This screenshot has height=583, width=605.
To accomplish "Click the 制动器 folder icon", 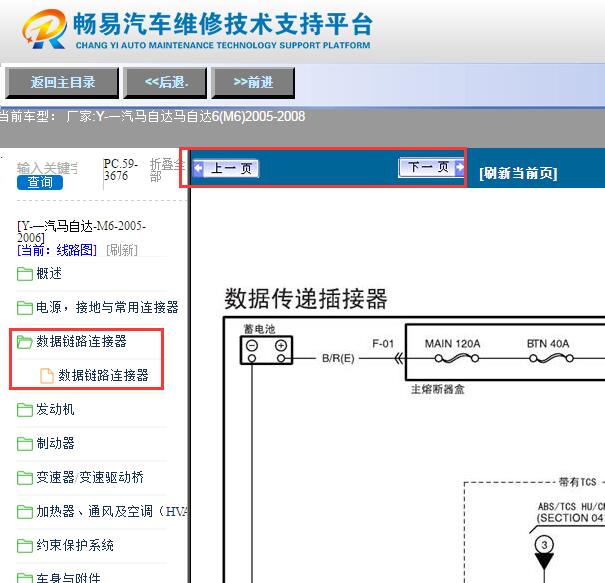I will [25, 444].
